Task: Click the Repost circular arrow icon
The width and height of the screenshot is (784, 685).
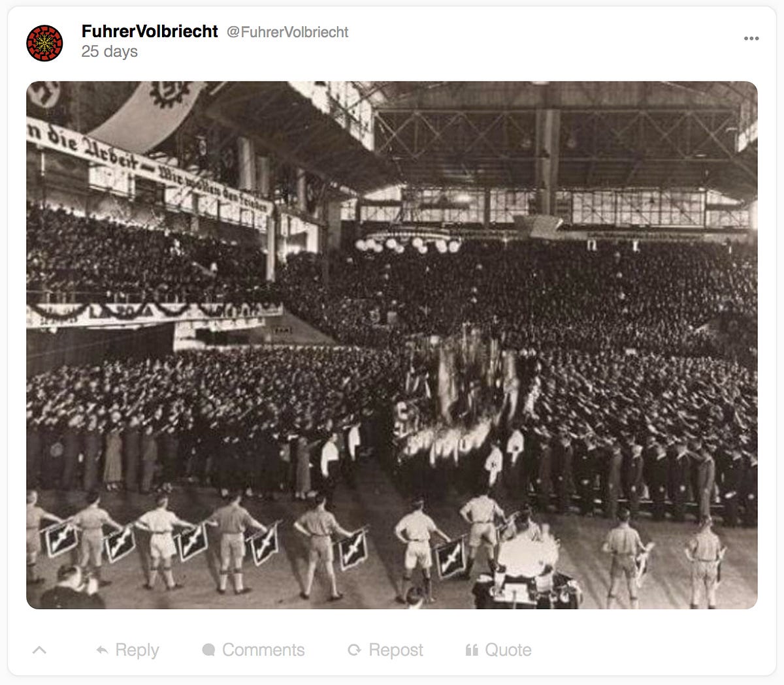Action: 354,650
